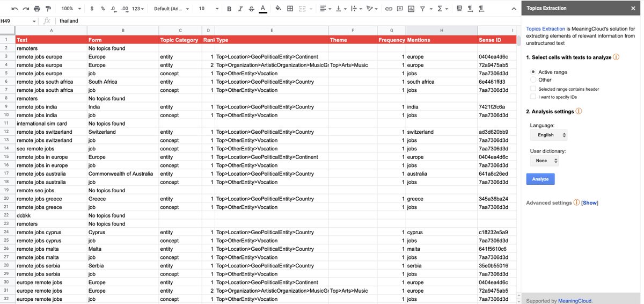Select column E header
The height and width of the screenshot is (304, 644).
(x=272, y=31)
